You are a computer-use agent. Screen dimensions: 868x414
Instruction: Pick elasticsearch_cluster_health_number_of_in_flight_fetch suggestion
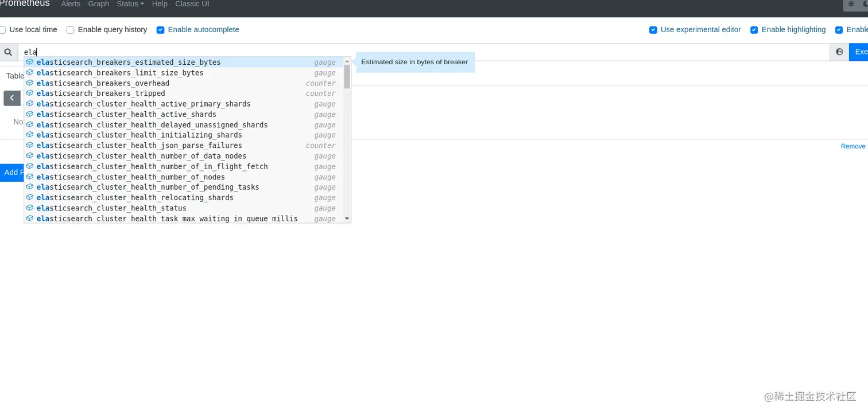pyautogui.click(x=184, y=166)
